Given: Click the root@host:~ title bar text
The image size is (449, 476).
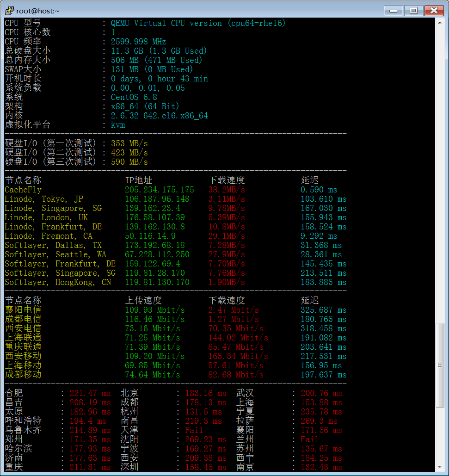Looking at the screenshot, I should (x=37, y=11).
